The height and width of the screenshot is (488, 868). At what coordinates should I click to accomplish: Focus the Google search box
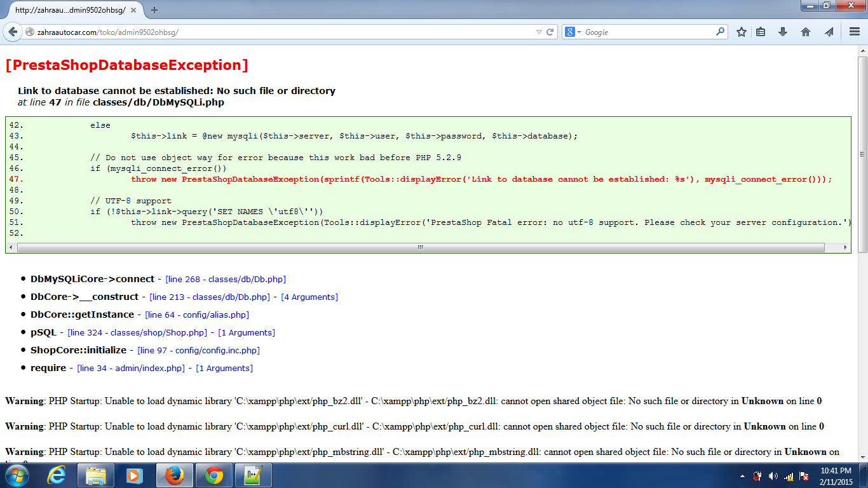pyautogui.click(x=648, y=32)
